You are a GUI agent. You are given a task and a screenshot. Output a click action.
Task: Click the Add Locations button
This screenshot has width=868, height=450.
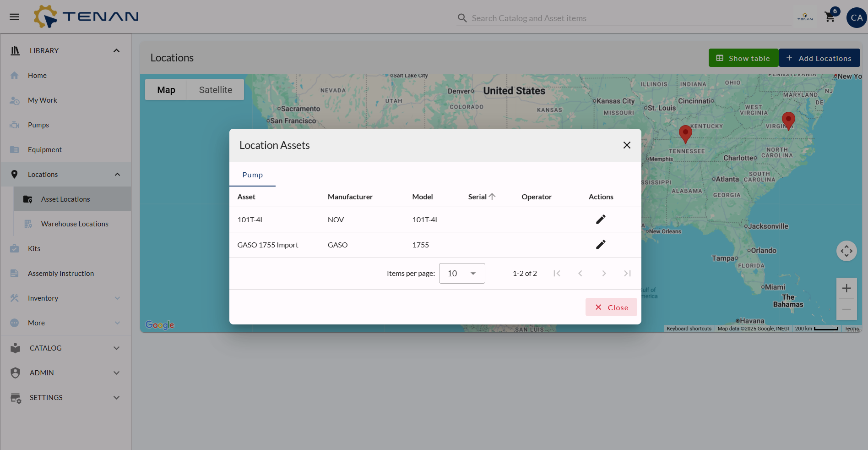pos(819,58)
